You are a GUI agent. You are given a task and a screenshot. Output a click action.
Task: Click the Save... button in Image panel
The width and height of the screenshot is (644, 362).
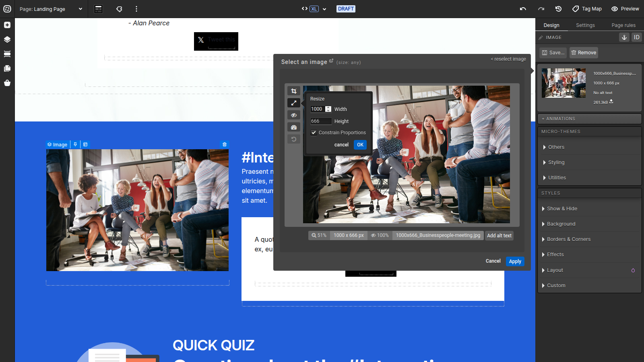(553, 53)
